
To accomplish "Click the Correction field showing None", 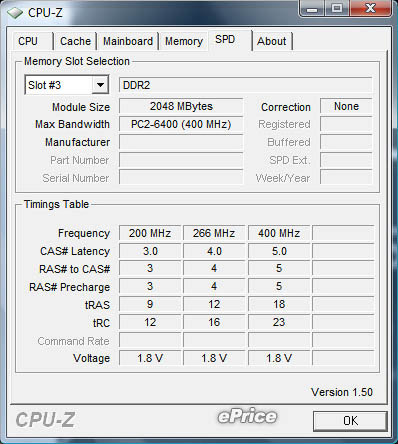I will (x=346, y=107).
